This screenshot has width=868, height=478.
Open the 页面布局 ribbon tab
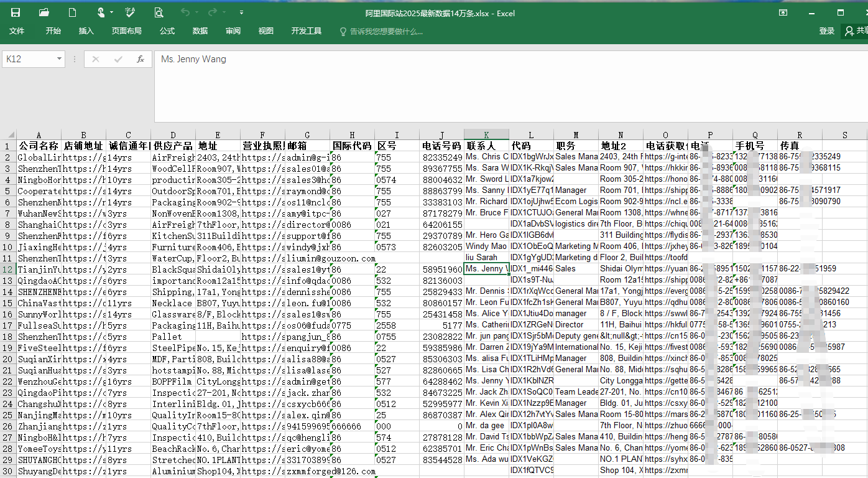(x=127, y=31)
